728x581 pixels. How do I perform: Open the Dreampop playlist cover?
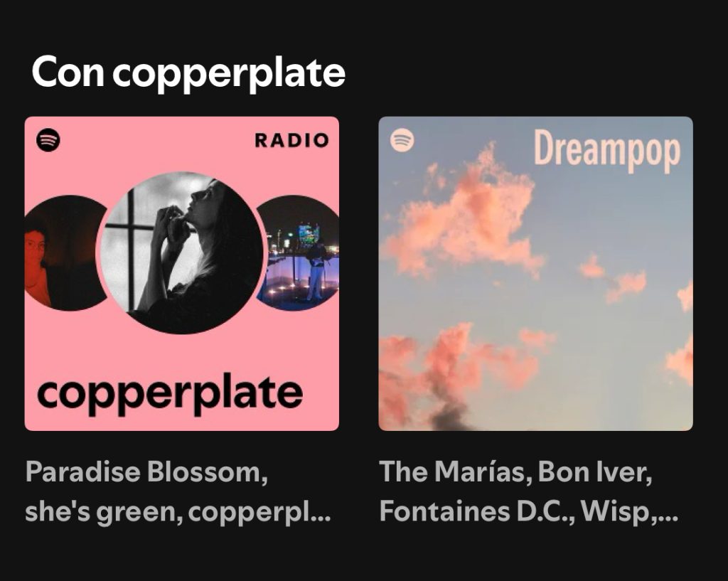pyautogui.click(x=536, y=274)
